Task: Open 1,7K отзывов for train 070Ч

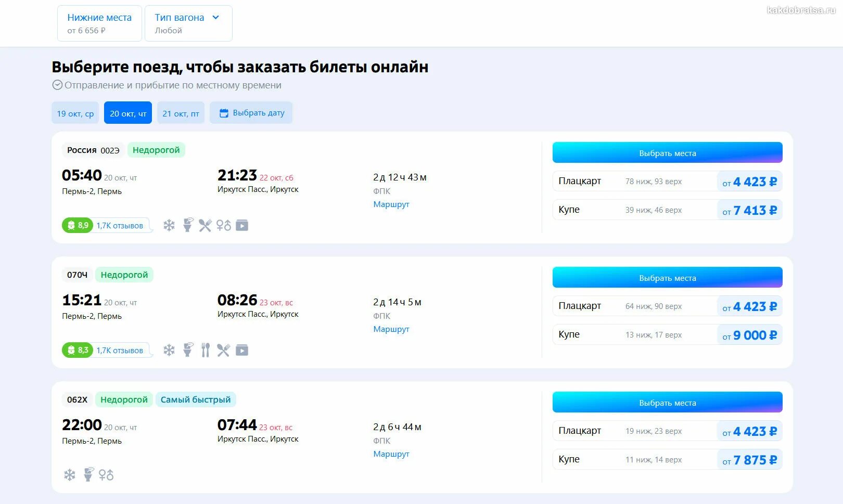Action: point(120,351)
